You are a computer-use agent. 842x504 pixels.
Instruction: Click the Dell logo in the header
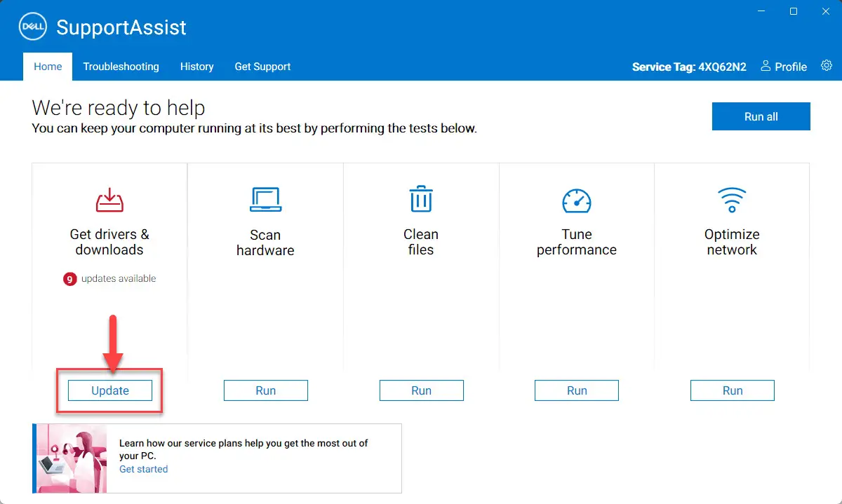click(32, 26)
